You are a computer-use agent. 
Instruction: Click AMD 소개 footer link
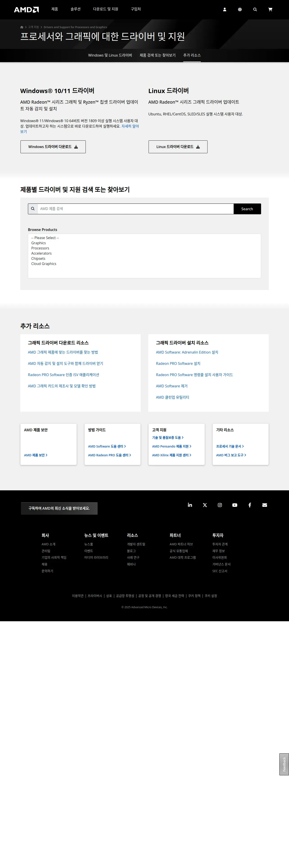[48, 544]
